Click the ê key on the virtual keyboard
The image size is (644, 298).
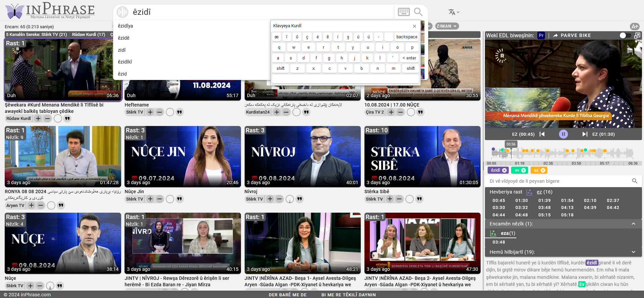(328, 37)
